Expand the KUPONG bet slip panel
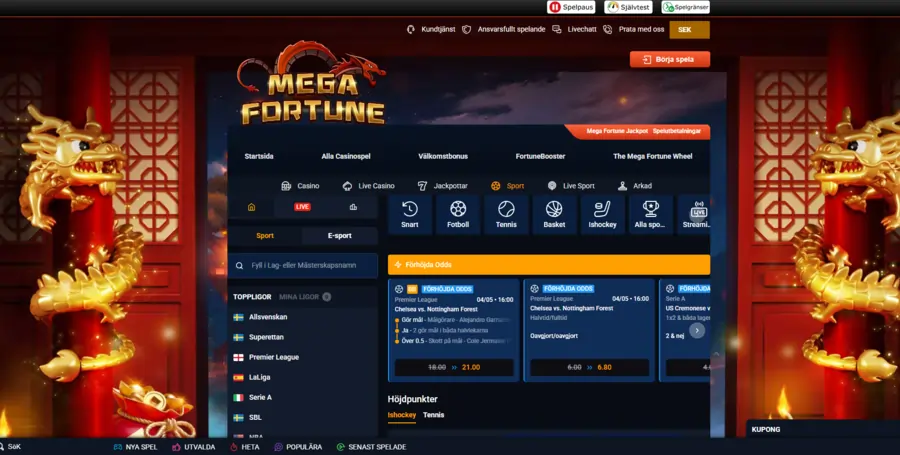900x455 pixels. (x=823, y=429)
